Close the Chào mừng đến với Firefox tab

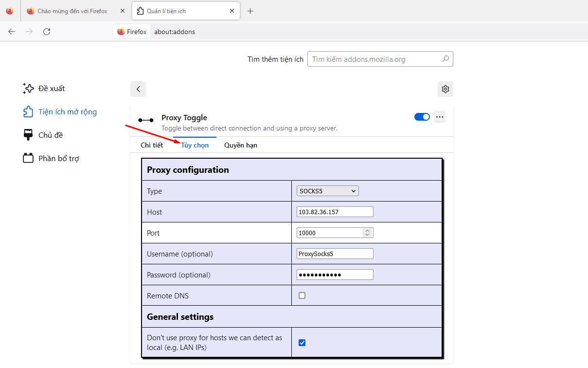(123, 11)
